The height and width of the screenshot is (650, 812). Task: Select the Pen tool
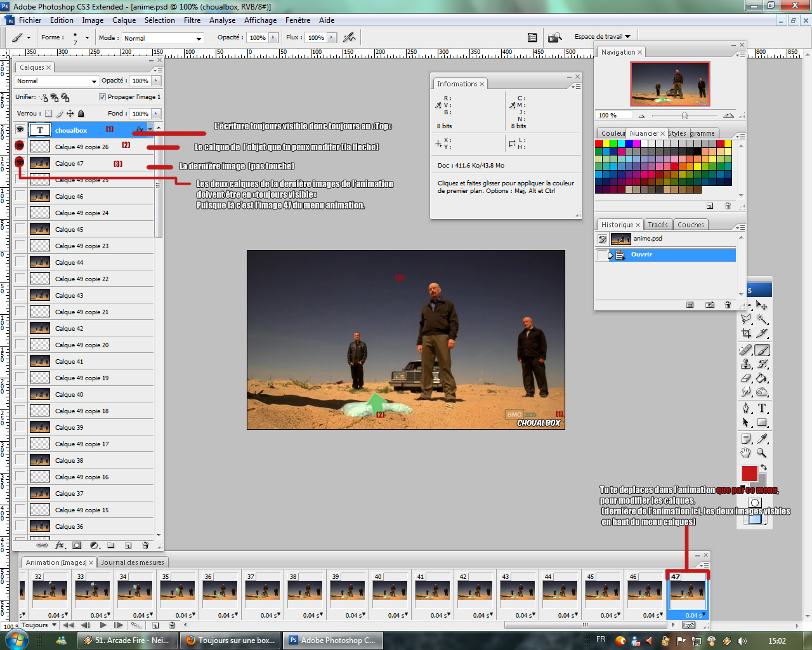tap(746, 408)
